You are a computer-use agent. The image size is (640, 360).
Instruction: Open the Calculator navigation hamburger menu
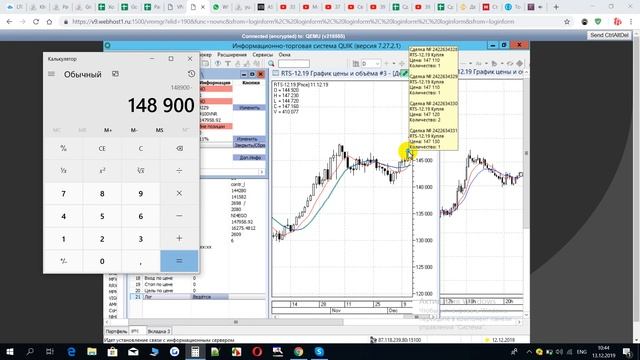(x=51, y=74)
